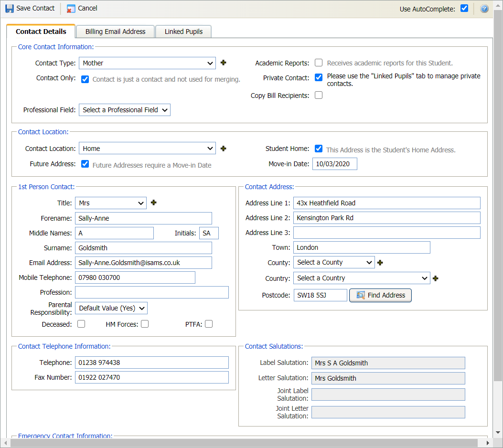Screen dimensions: 503x448
Task: Click the Save Contact floppy disk icon
Action: [10, 9]
